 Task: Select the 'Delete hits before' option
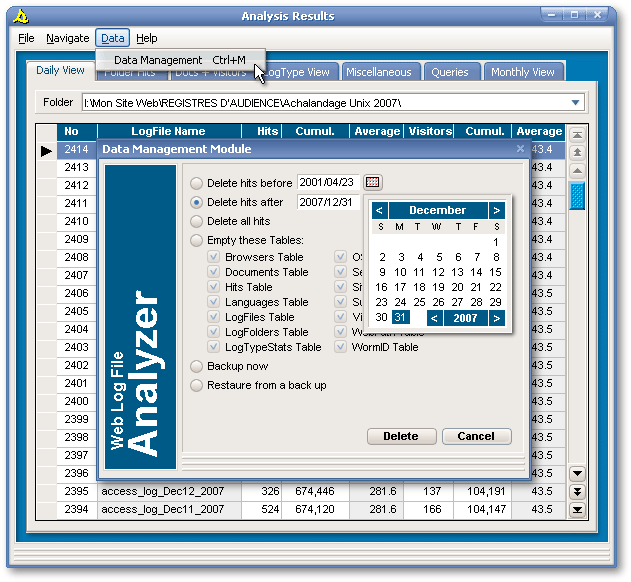tap(197, 184)
